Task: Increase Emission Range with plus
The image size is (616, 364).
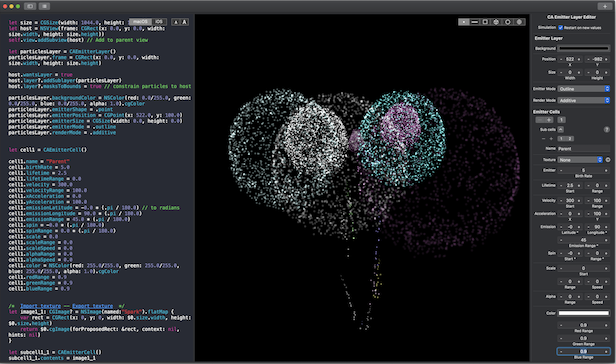Action: point(606,240)
